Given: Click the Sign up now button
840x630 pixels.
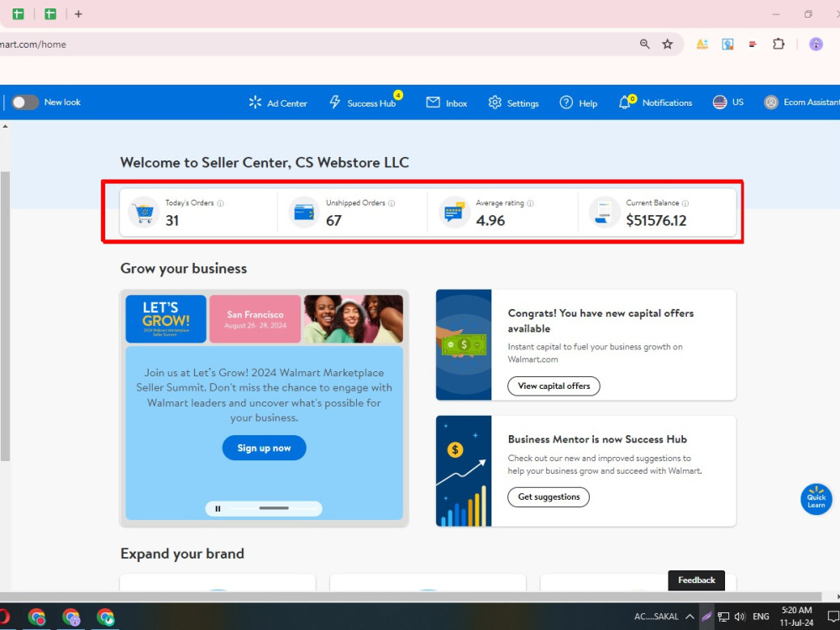Looking at the screenshot, I should tap(264, 448).
